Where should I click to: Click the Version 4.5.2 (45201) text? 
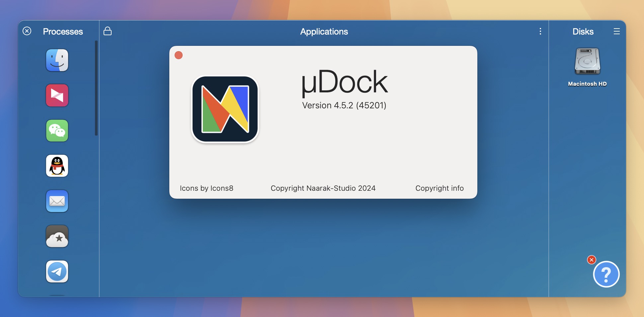pyautogui.click(x=344, y=105)
